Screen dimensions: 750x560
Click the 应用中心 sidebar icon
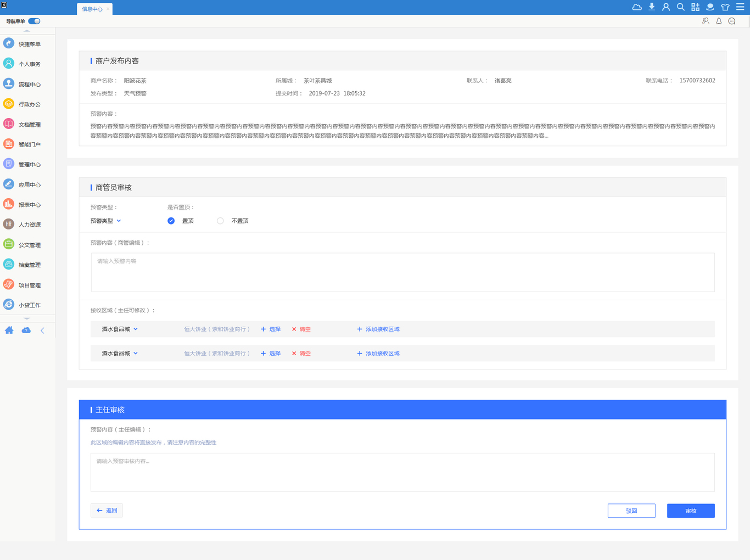[9, 184]
